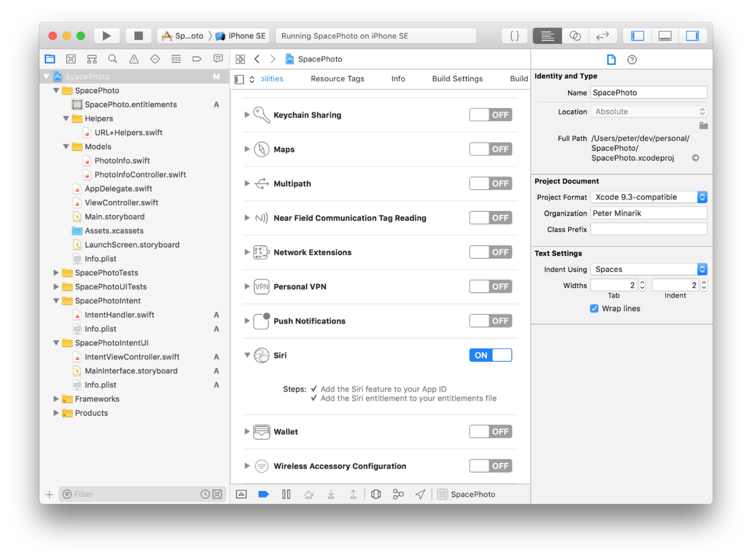Enable Near Field Communication Tag Reading

[491, 218]
